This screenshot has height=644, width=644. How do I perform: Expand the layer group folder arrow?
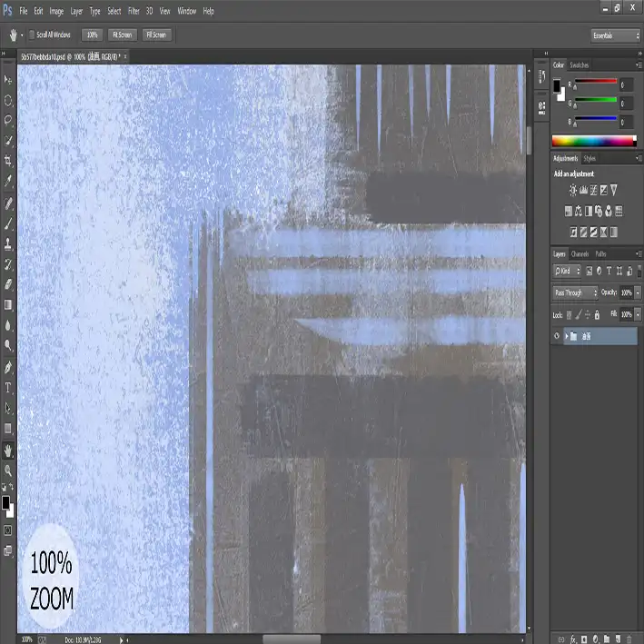pos(566,336)
